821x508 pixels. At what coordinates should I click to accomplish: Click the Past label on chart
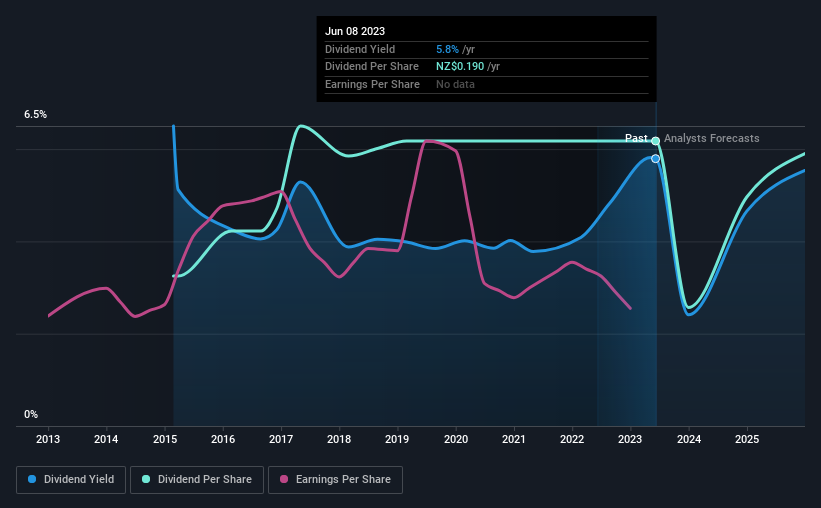coord(636,138)
